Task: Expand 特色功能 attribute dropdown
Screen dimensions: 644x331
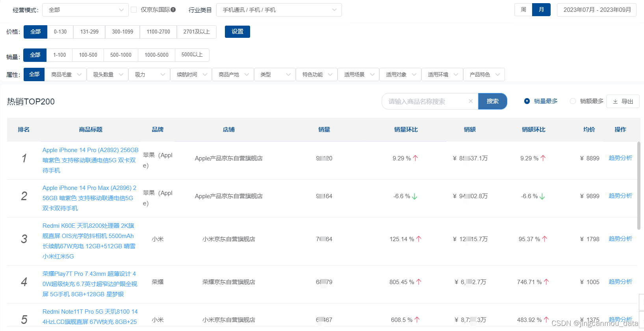Action: pyautogui.click(x=317, y=74)
